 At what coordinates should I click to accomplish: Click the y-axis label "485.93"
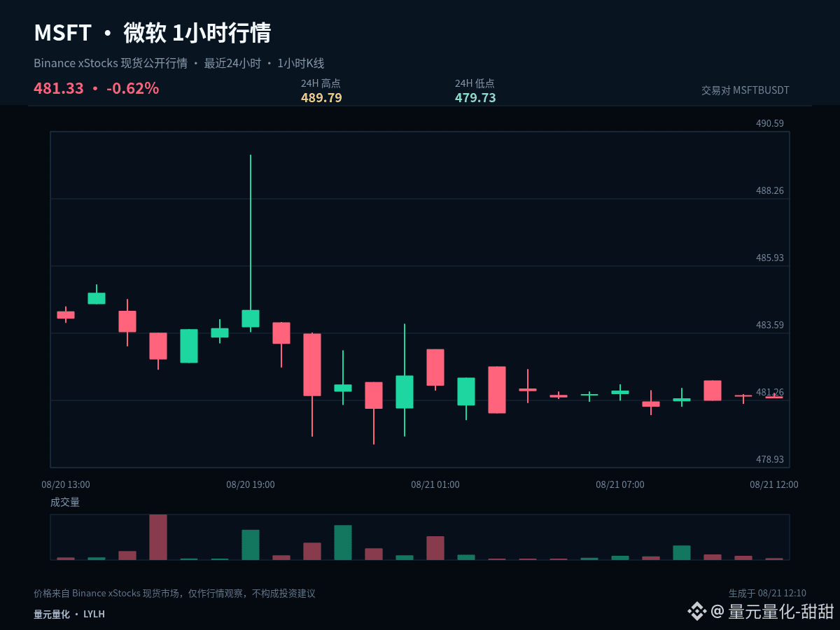coord(770,258)
